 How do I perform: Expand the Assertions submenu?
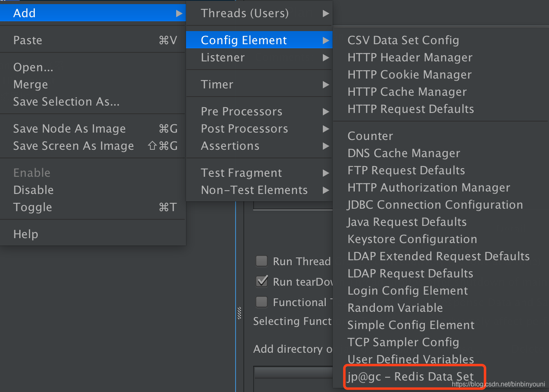click(x=259, y=146)
